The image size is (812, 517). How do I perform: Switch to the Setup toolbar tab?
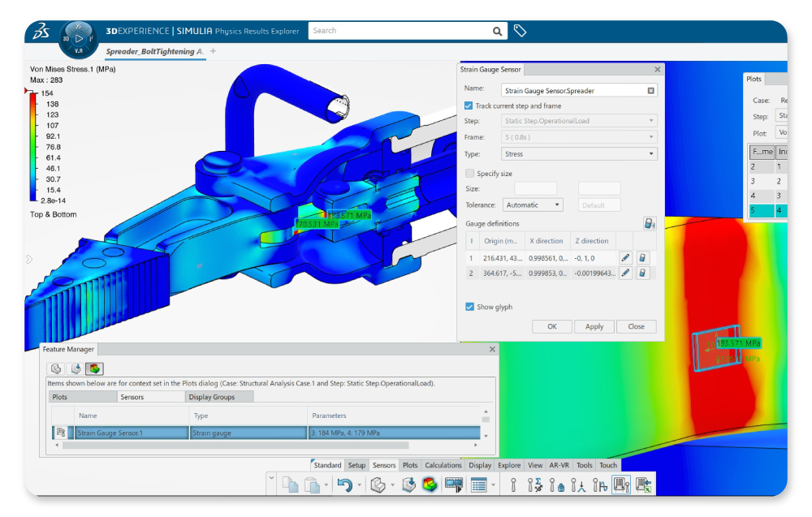point(356,465)
